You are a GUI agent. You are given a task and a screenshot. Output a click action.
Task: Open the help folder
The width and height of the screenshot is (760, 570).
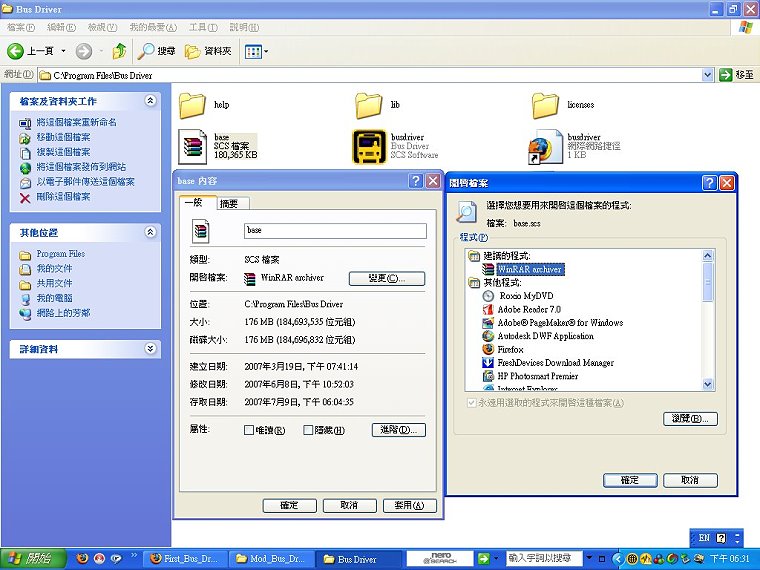coord(193,103)
